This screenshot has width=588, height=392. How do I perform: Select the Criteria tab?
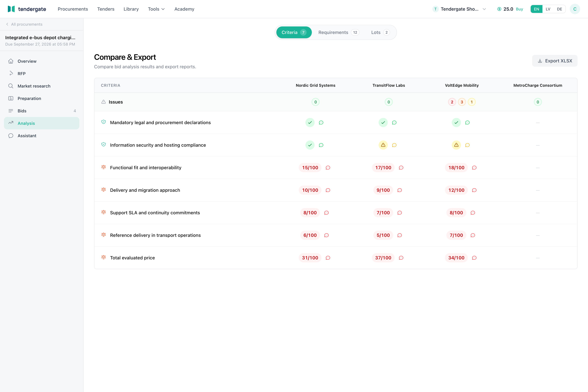[294, 32]
